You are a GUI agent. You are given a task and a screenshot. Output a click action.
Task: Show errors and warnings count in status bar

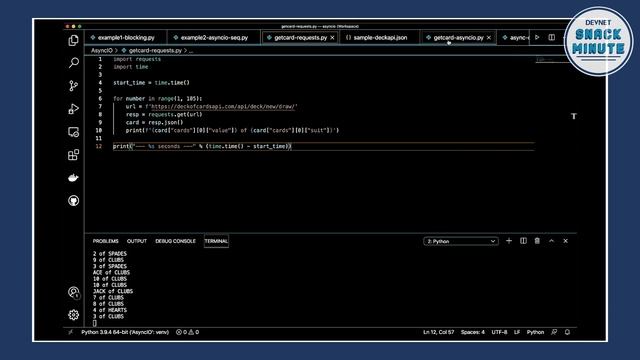tap(187, 332)
